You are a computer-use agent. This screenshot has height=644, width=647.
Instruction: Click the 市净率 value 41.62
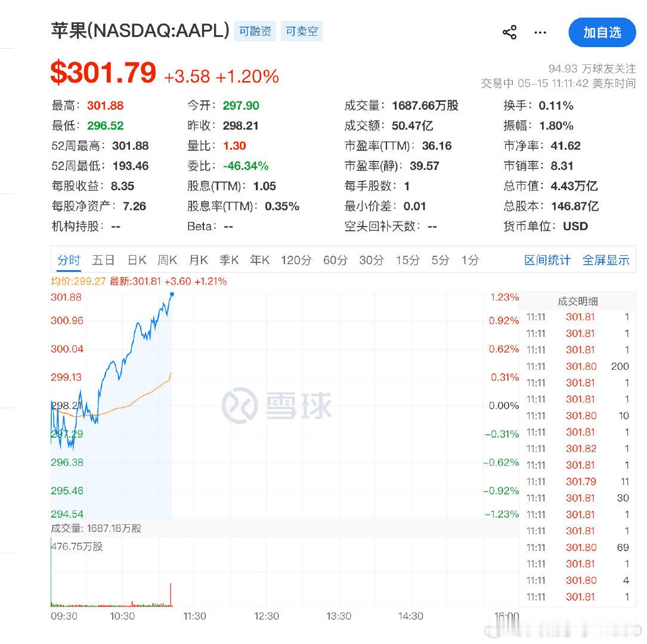point(565,145)
